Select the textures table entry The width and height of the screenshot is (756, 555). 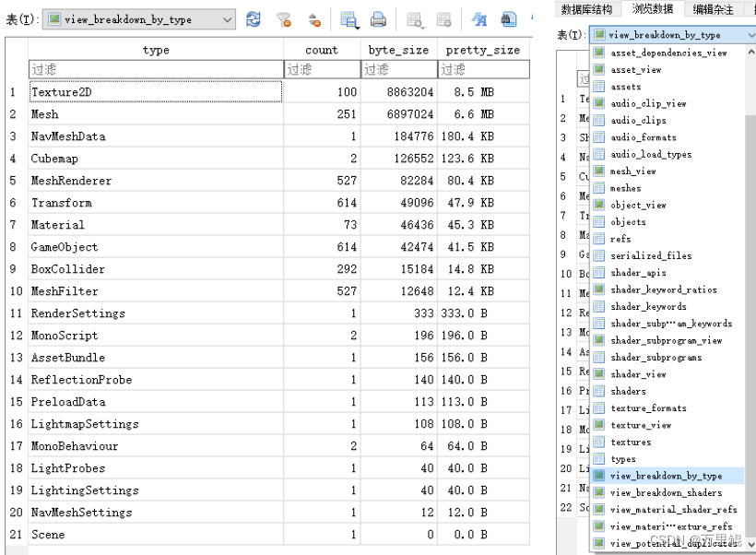[668, 442]
